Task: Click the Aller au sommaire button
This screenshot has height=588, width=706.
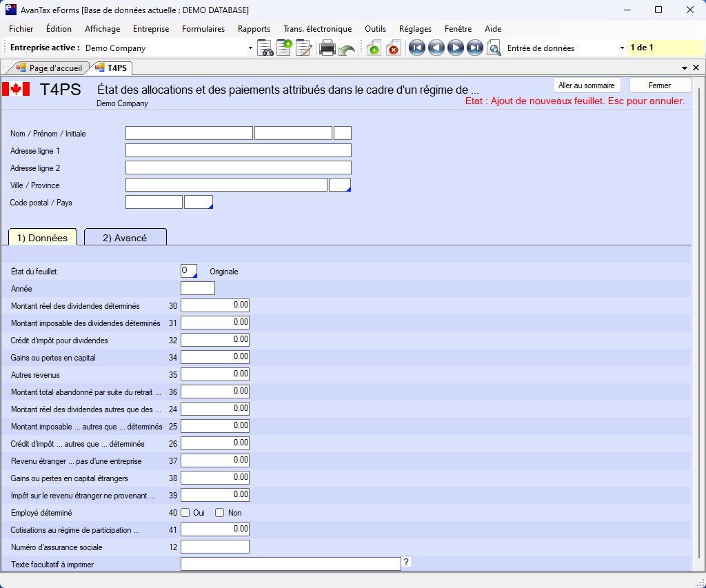Action: (587, 85)
